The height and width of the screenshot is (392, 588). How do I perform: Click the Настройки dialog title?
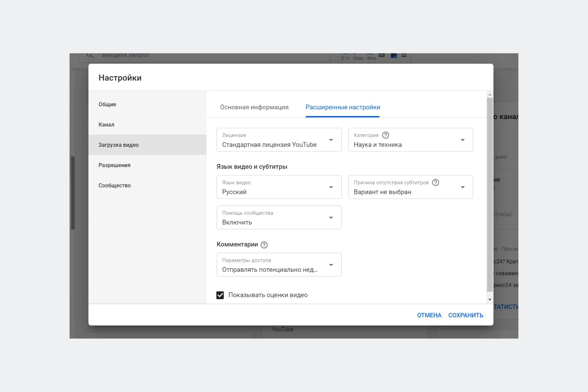(120, 78)
